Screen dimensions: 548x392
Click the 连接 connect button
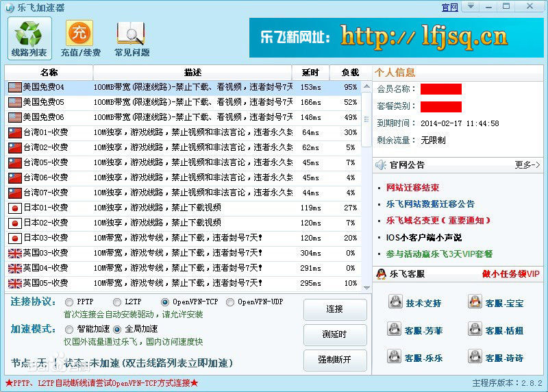click(335, 309)
